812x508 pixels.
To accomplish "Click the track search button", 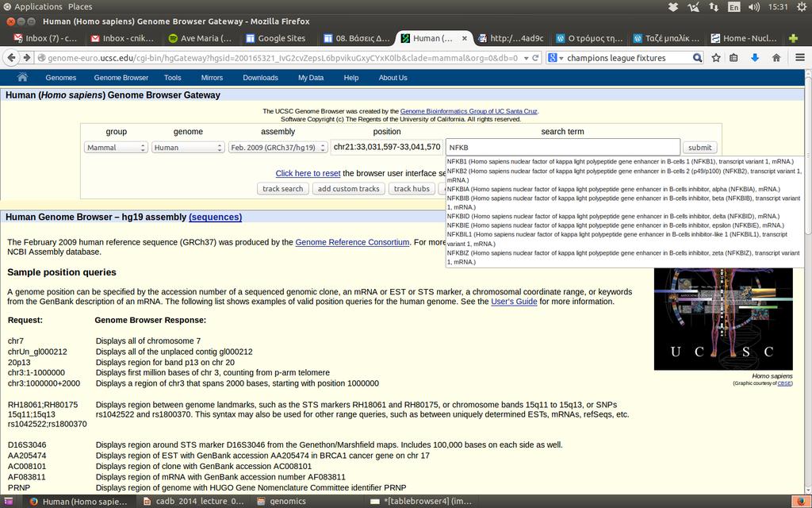I will (283, 189).
